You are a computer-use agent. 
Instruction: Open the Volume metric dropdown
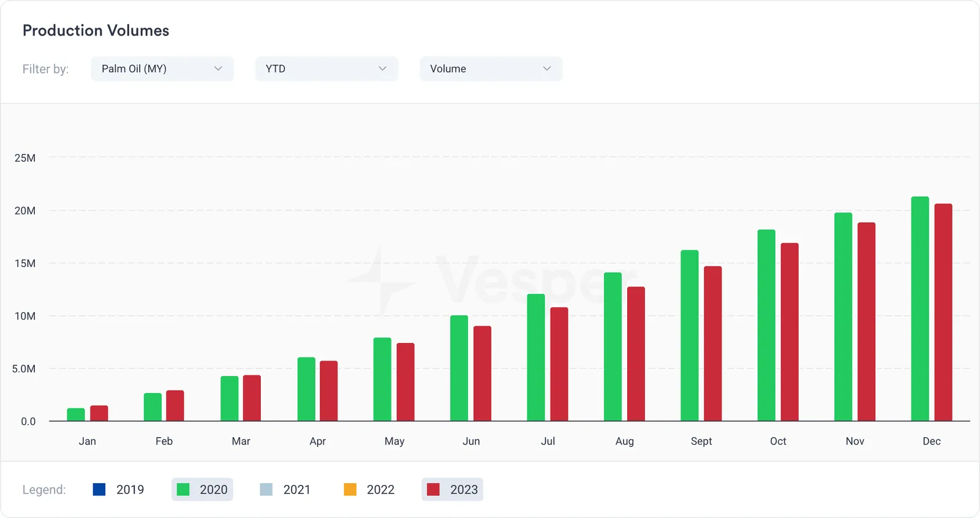pyautogui.click(x=491, y=69)
